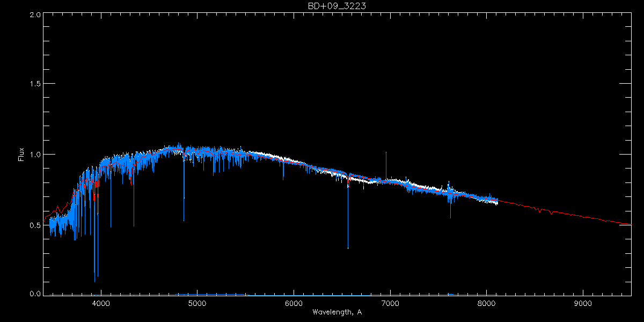Click the white emission spike tip near 6950
Screen dimensions: 644x322
[x=385, y=152]
